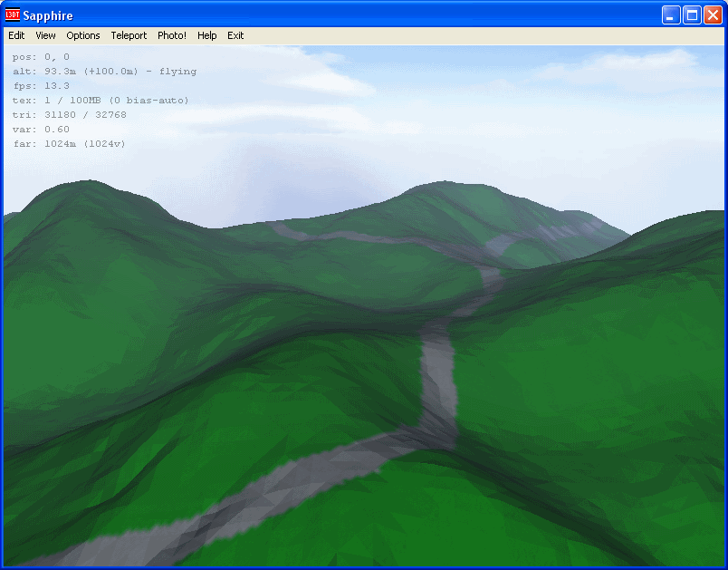
Task: Close the Sapphire window
Action: click(713, 15)
